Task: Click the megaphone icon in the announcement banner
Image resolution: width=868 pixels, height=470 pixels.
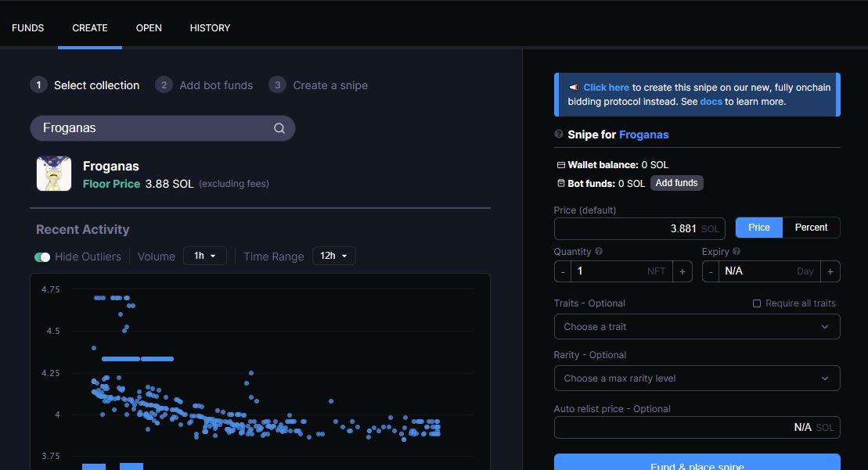Action: point(576,86)
